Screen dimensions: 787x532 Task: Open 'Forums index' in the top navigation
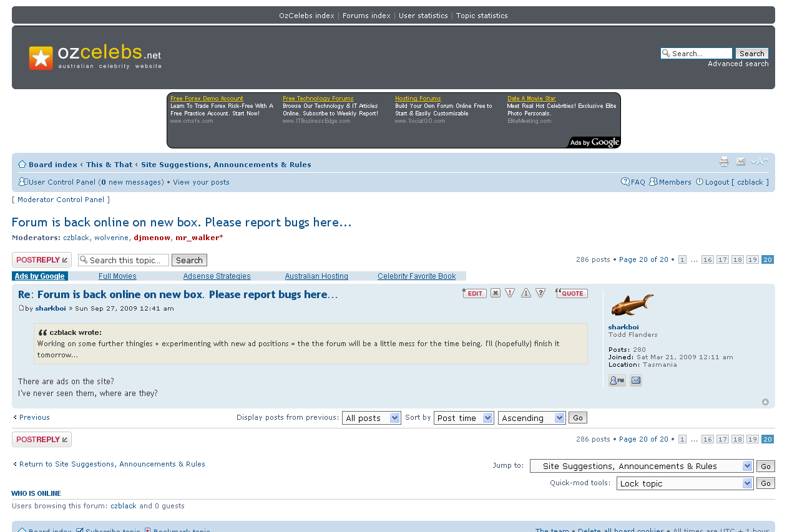coord(366,16)
